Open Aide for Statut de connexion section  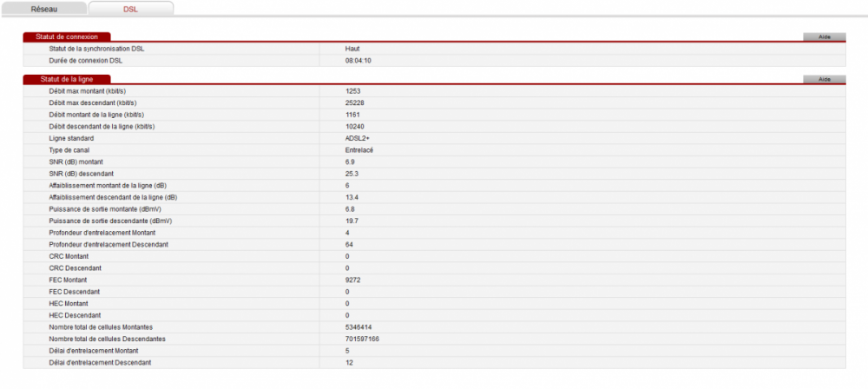tap(824, 37)
